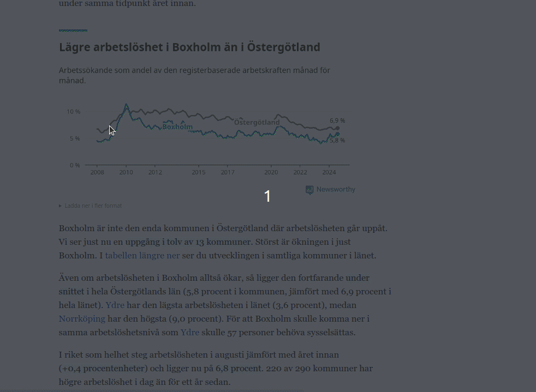Click the Östergötland line label in chart
Image resolution: width=536 pixels, height=392 pixels.
257,123
